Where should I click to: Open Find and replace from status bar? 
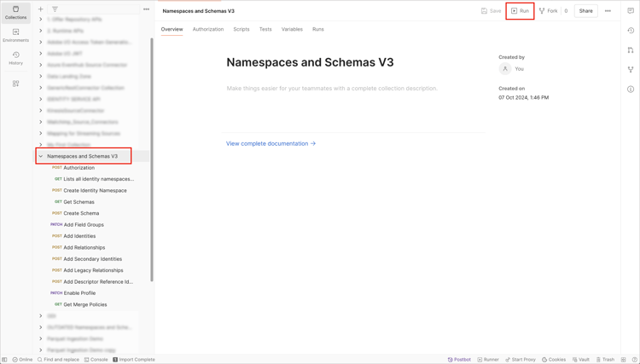coord(58,360)
